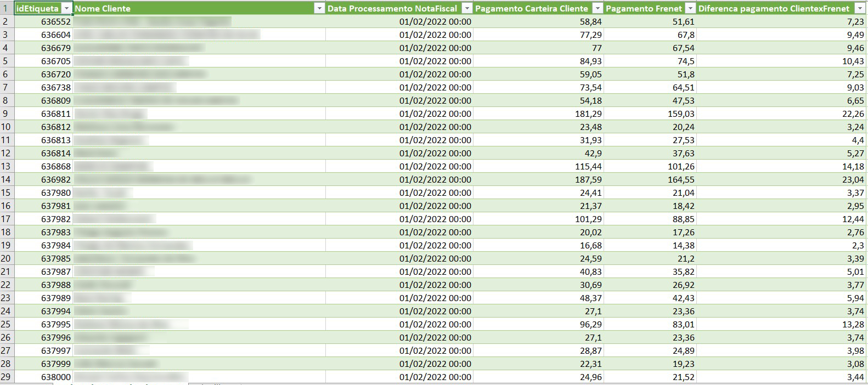Image resolution: width=868 pixels, height=385 pixels.
Task: Open the Nome Cliente filter dropdown arrow
Action: pos(319,8)
